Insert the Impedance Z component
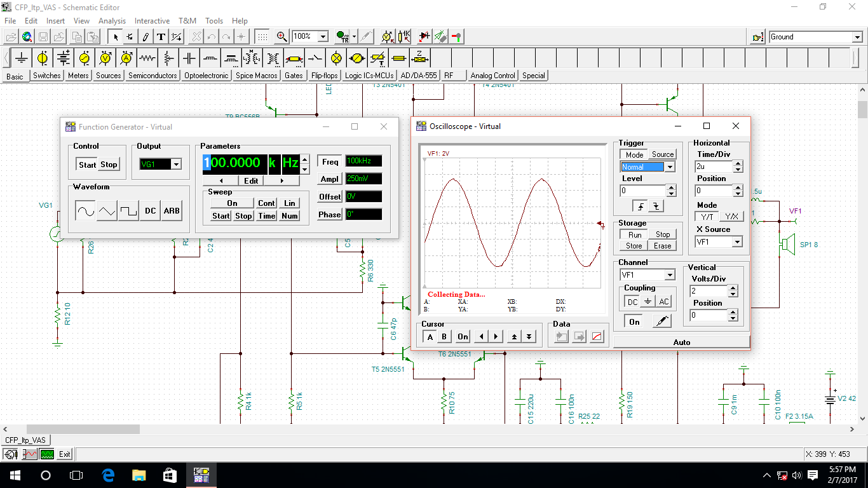868x488 pixels. pyautogui.click(x=420, y=58)
